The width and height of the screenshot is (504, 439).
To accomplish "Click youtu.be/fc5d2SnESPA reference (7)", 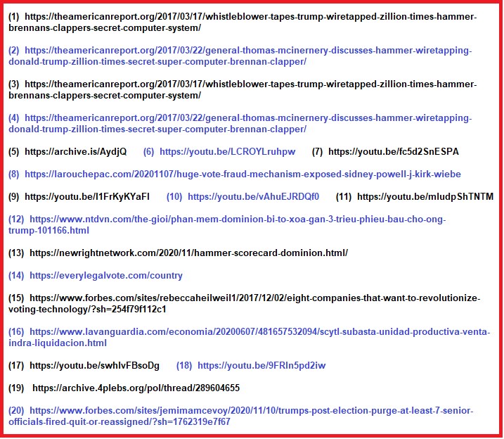I will point(394,151).
